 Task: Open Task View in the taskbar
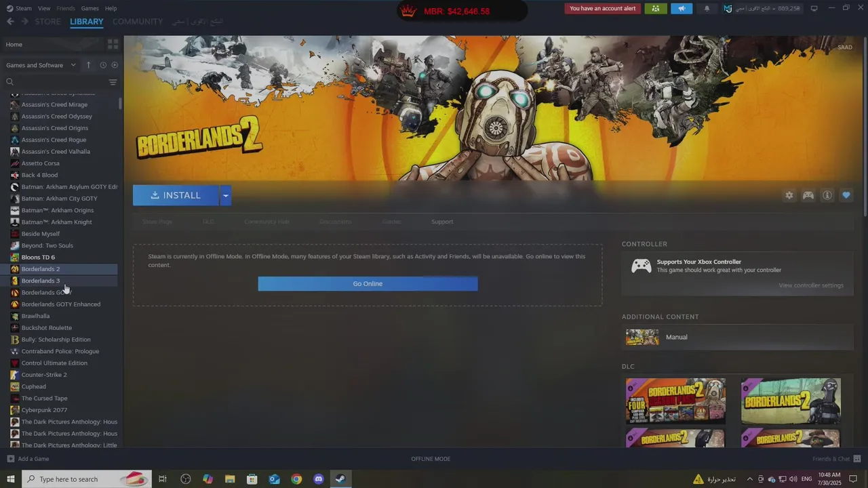163,479
